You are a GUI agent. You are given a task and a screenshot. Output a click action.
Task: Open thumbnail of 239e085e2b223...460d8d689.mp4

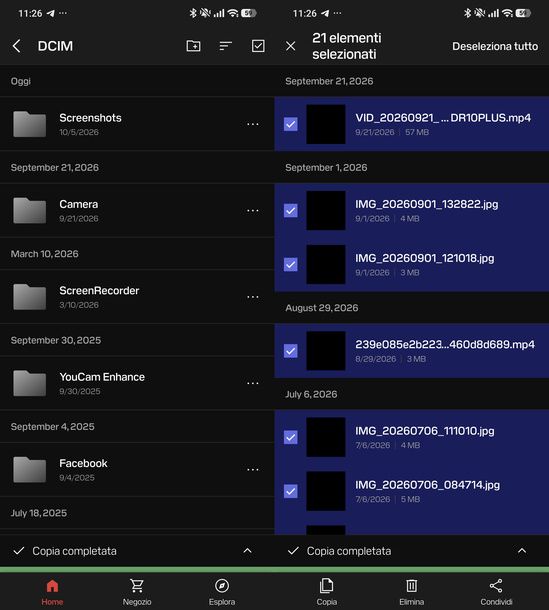(x=326, y=351)
